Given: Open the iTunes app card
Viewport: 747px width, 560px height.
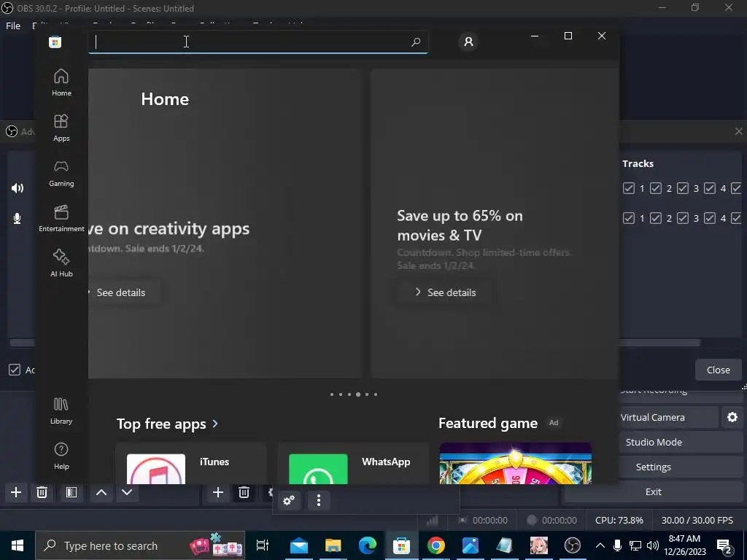Looking at the screenshot, I should click(191, 463).
